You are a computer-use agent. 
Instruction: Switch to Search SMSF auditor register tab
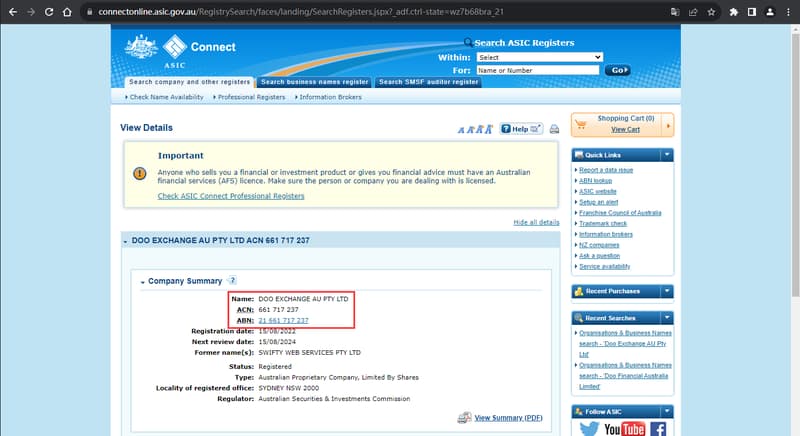pos(428,82)
